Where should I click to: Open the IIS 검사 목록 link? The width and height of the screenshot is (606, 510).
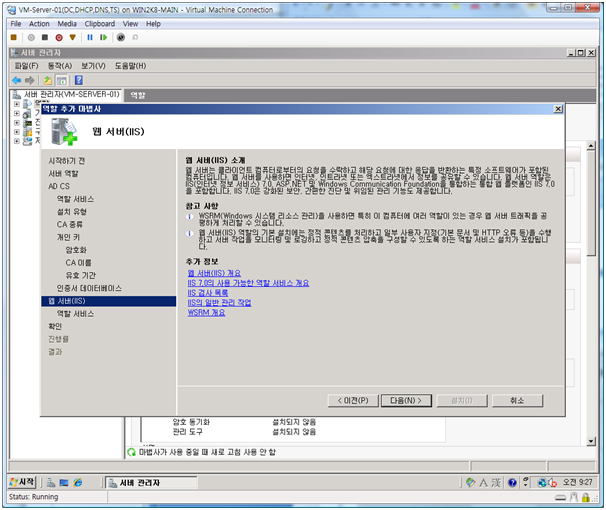208,293
